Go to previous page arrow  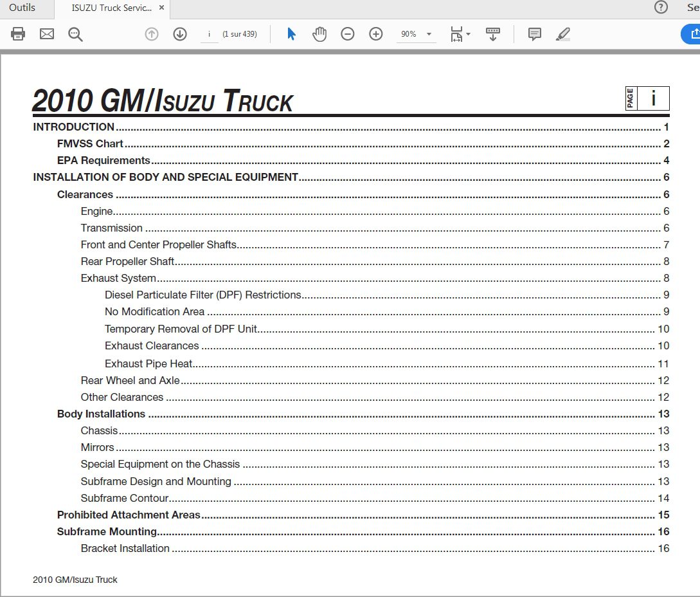152,34
